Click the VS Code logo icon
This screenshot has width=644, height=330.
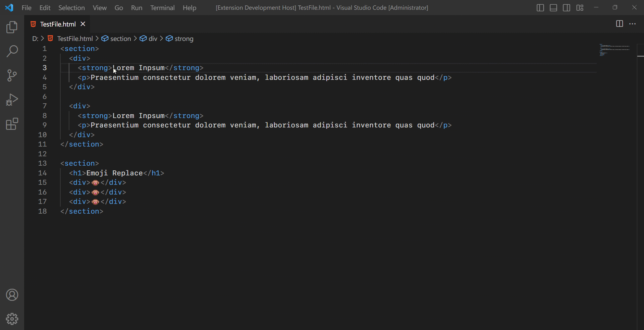click(x=9, y=8)
